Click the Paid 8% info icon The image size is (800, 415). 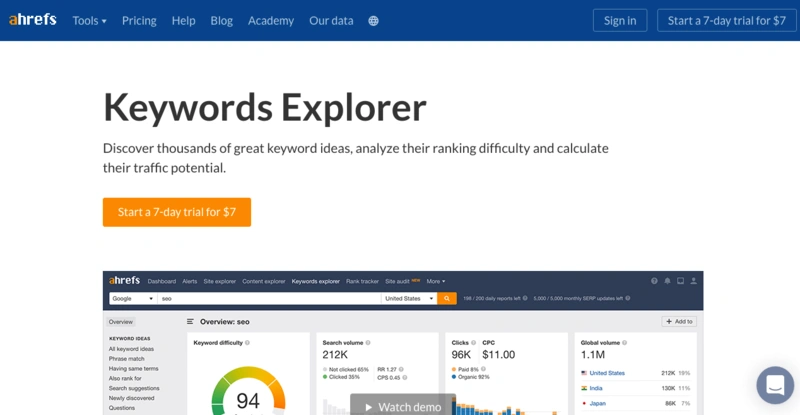click(483, 369)
